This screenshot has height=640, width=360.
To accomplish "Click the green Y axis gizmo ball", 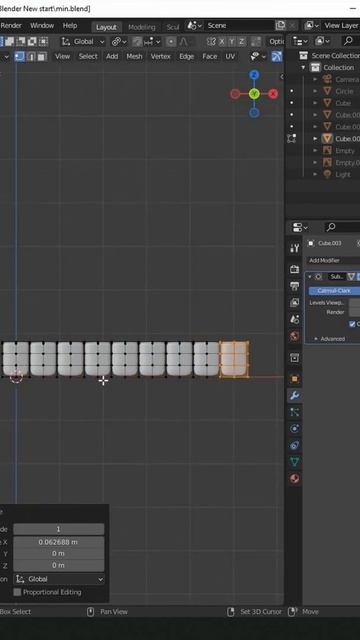I will pos(254,94).
